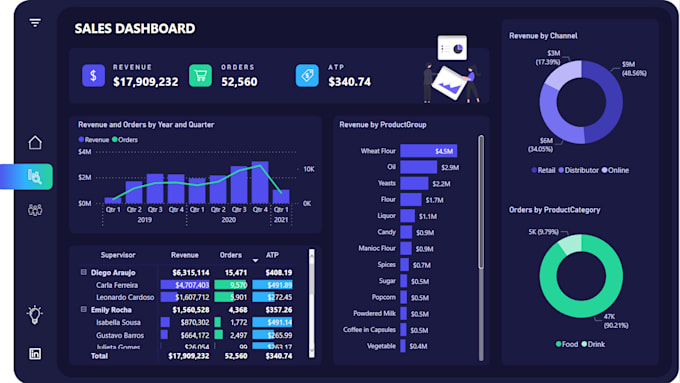Click the Spices label

386,264
